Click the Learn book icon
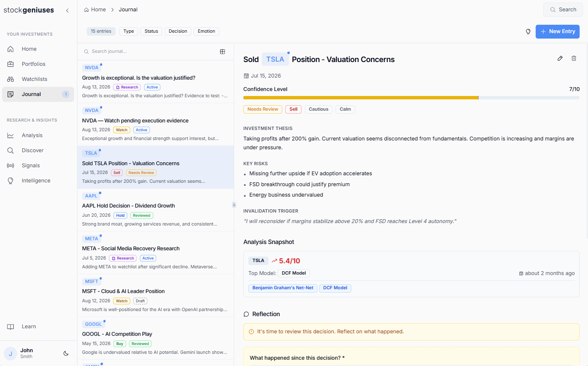This screenshot has width=588, height=366. pyautogui.click(x=10, y=327)
